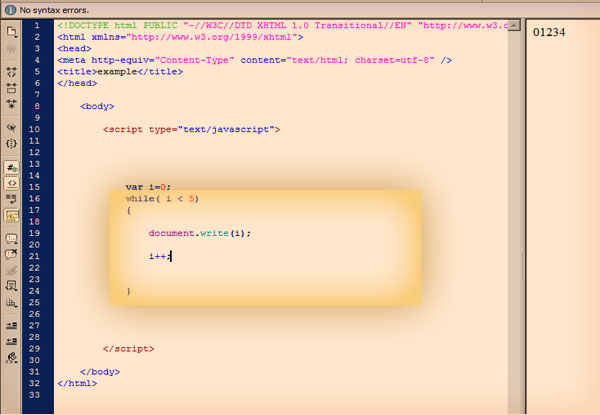This screenshot has width=600, height=415.
Task: Click the greyed-out Wrap Tag pencil icon
Action: point(11,270)
